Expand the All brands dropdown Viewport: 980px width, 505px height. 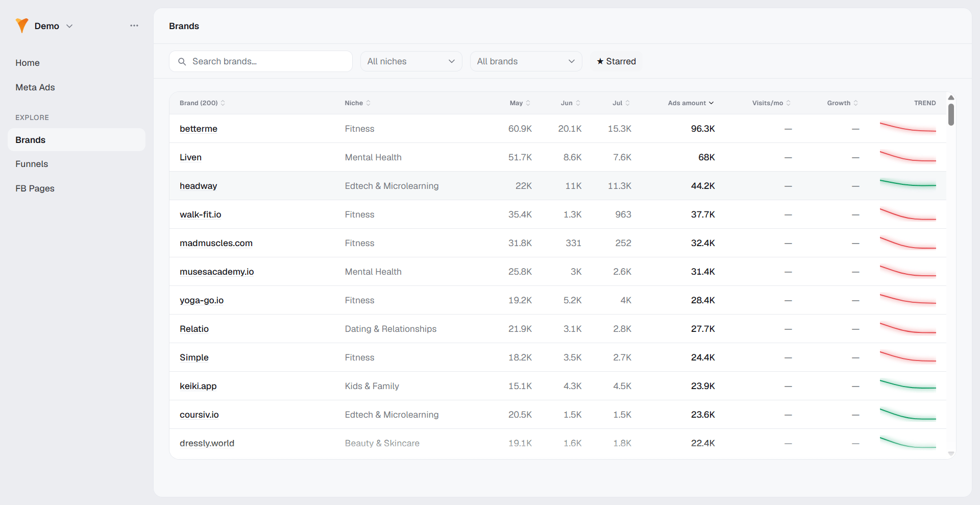[526, 61]
